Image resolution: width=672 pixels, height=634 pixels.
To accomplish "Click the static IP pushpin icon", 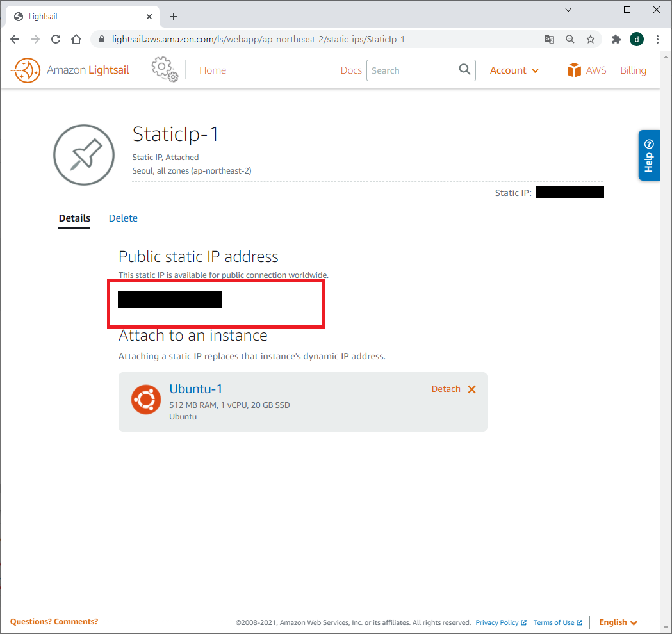I will pos(84,155).
